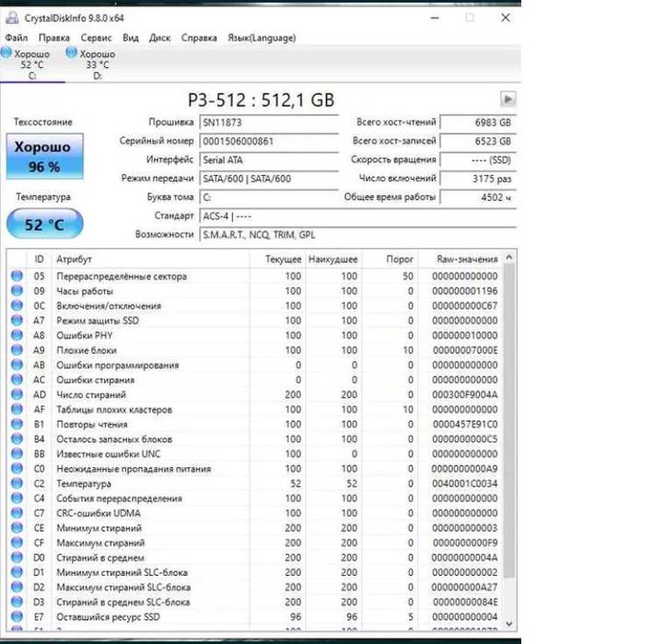Click the Всего хост-записей value 6523 GB
The width and height of the screenshot is (665, 644).
click(x=478, y=141)
